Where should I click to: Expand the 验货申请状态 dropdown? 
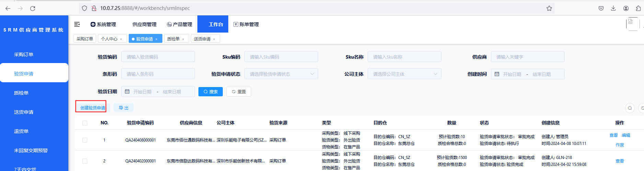[281, 74]
